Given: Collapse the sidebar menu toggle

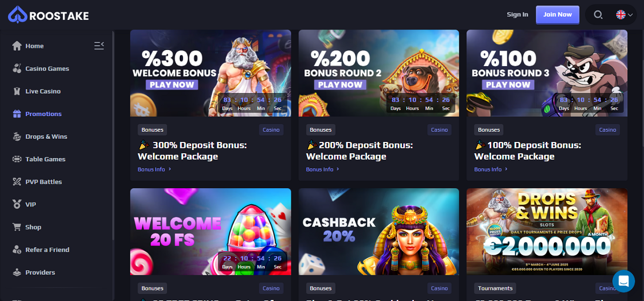Looking at the screenshot, I should [99, 46].
